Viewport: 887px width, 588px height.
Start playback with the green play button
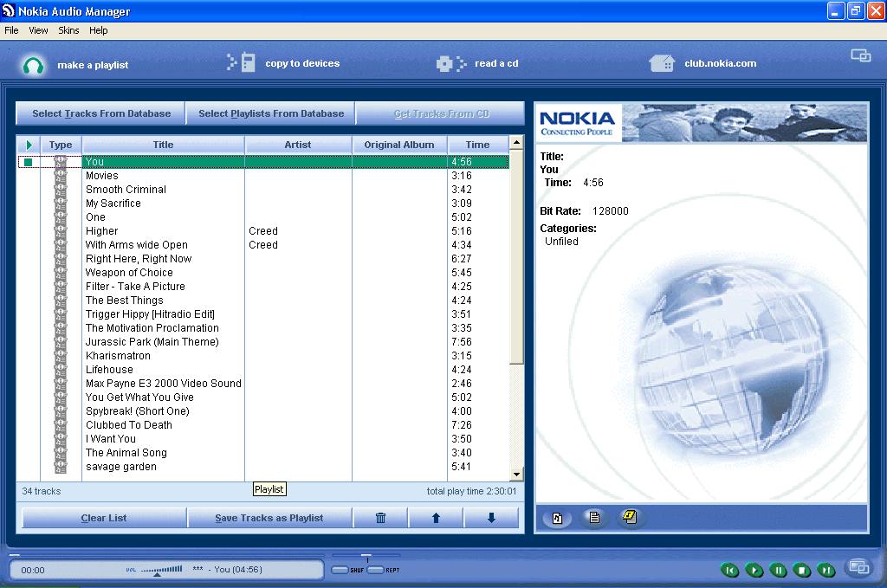[754, 570]
